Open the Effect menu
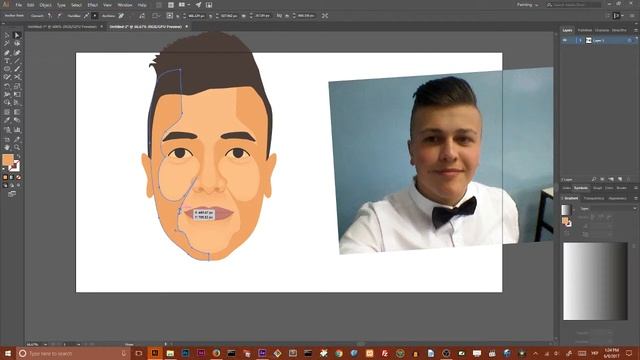The image size is (640, 360). tap(93, 5)
